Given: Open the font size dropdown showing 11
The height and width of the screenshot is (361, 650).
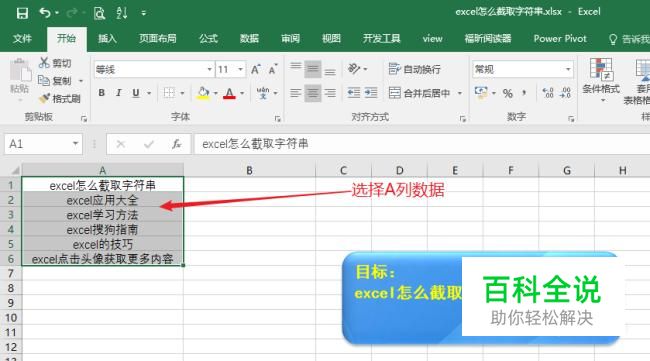Looking at the screenshot, I should [x=240, y=69].
